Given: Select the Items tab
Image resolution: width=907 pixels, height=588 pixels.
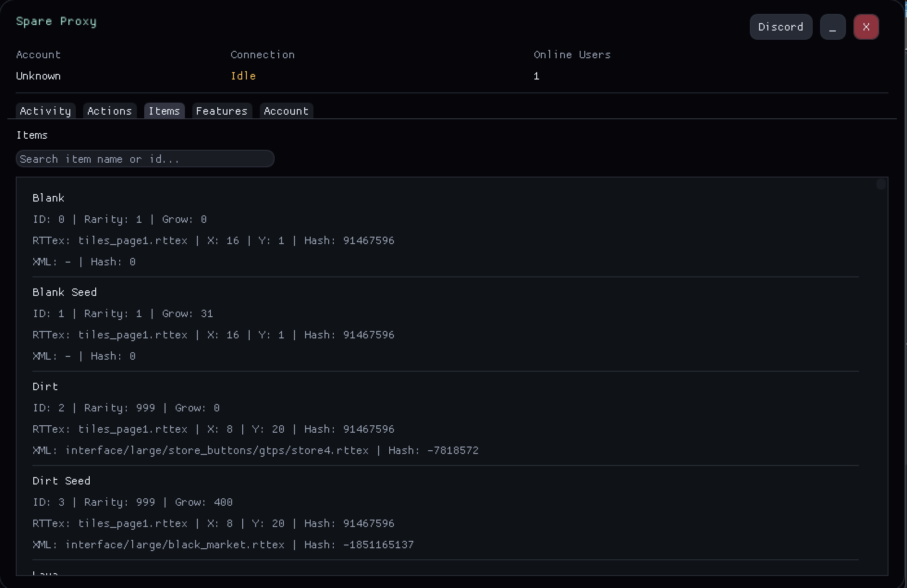Looking at the screenshot, I should [x=164, y=111].
